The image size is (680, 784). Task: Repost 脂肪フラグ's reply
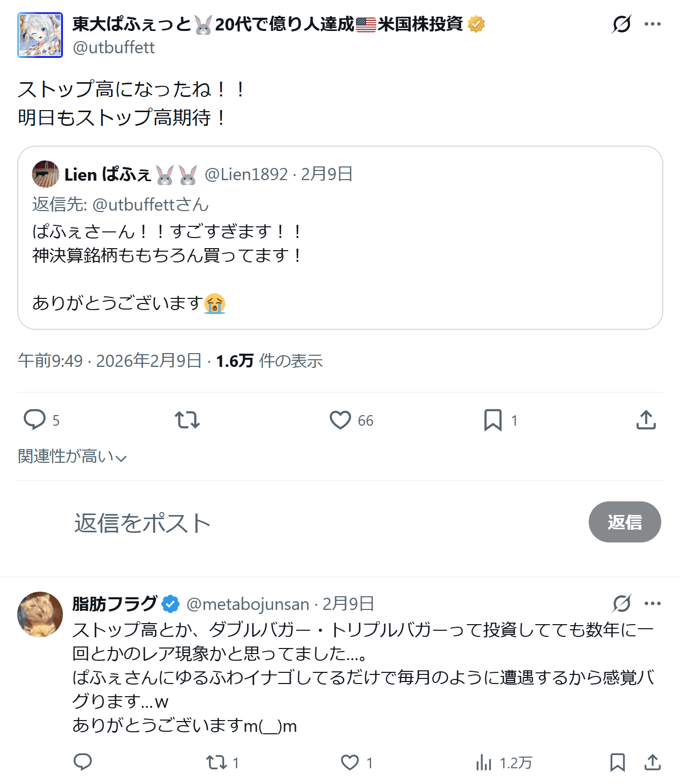tap(217, 762)
